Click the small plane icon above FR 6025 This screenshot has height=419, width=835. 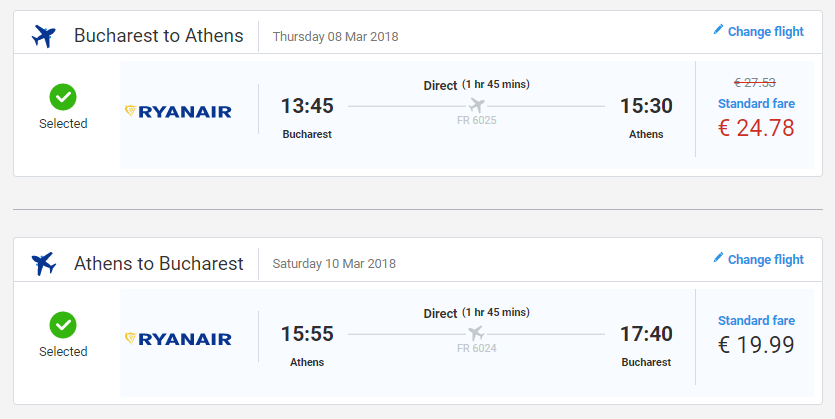click(476, 105)
